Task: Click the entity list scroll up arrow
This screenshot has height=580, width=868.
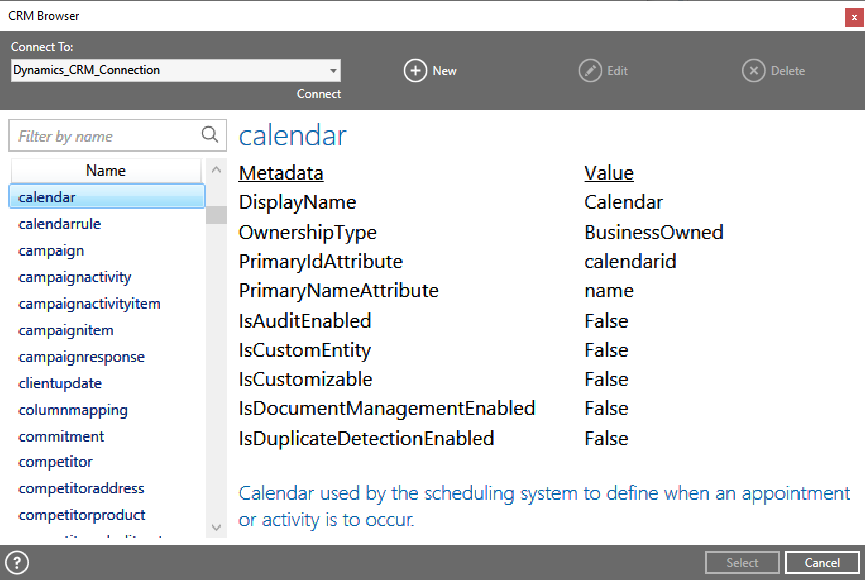Action: [216, 170]
